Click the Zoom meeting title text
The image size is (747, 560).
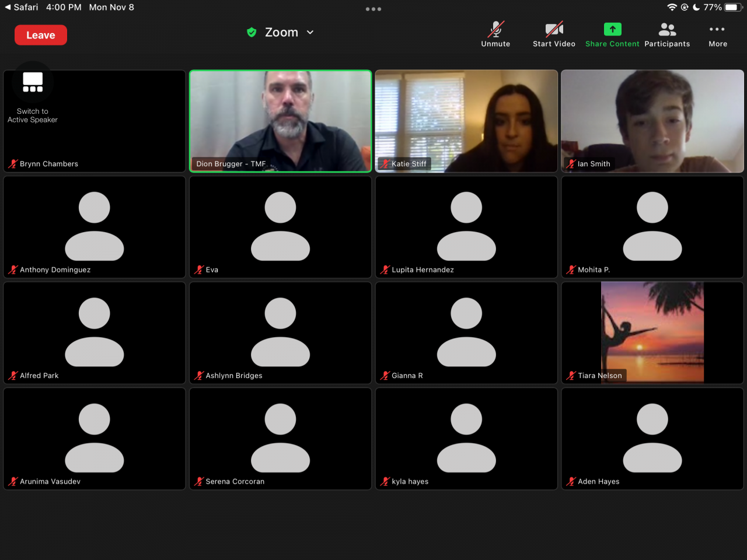click(281, 33)
